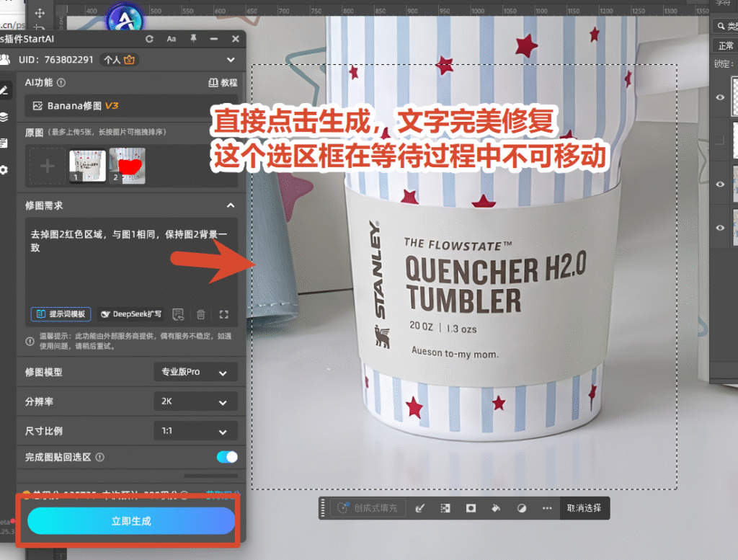This screenshot has width=738, height=560.
Task: Select the list/records tab in StartAI sidebar
Action: coord(4,143)
